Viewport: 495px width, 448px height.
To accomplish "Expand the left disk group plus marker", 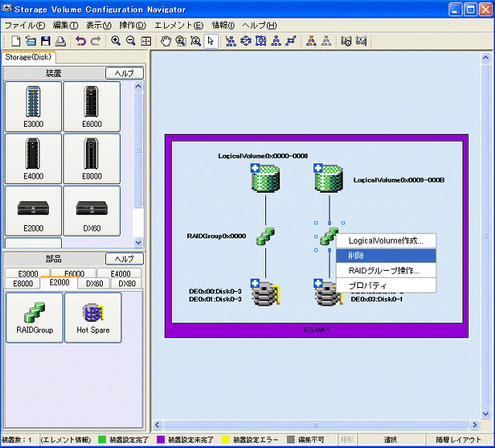I will [x=254, y=282].
